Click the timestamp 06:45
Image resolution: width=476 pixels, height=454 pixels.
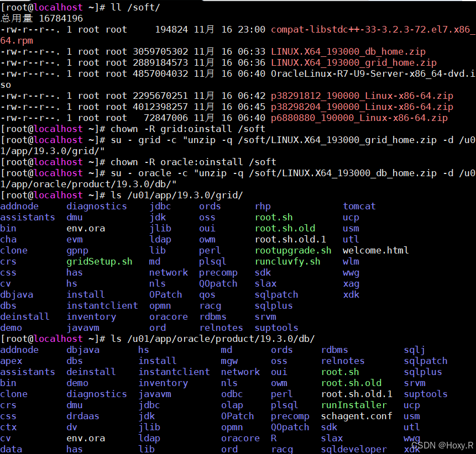pos(252,107)
